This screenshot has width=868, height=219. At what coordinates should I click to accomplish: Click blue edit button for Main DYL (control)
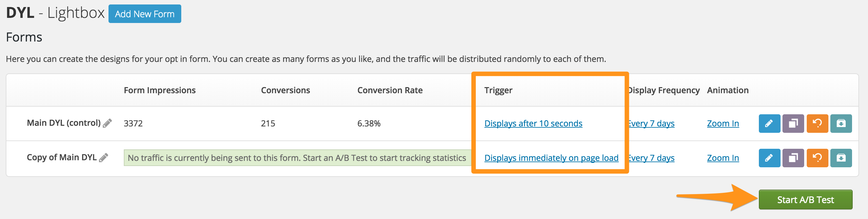pos(769,123)
